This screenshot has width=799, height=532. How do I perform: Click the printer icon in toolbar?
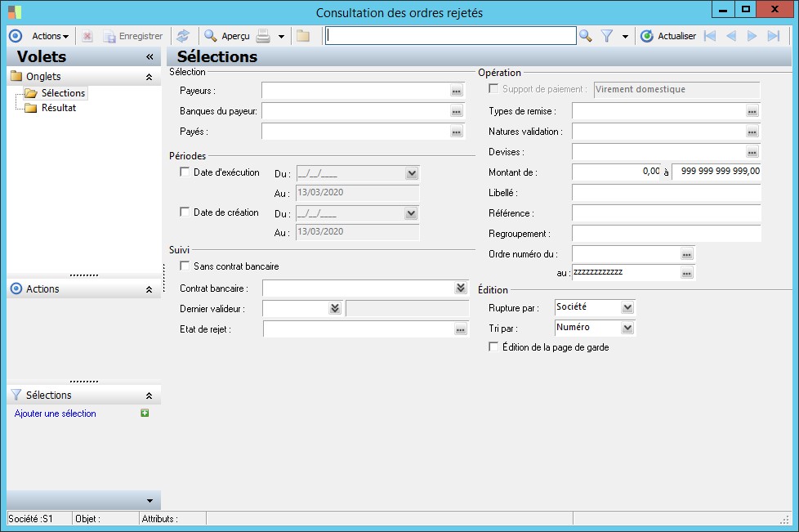click(x=263, y=36)
